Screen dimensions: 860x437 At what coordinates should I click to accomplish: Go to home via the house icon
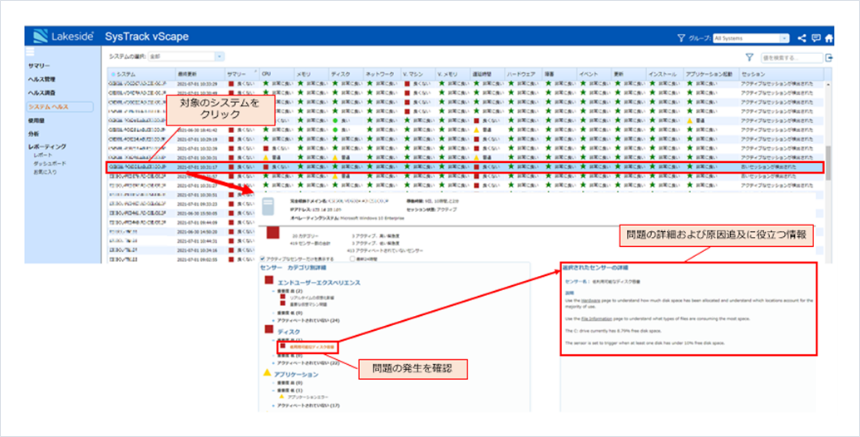(x=830, y=38)
